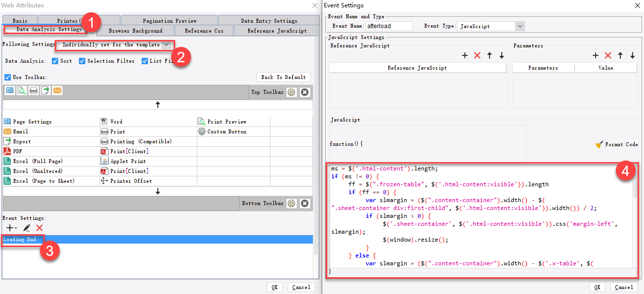The height and width of the screenshot is (294, 644).
Task: Open the Browser Background tab
Action: point(136,31)
